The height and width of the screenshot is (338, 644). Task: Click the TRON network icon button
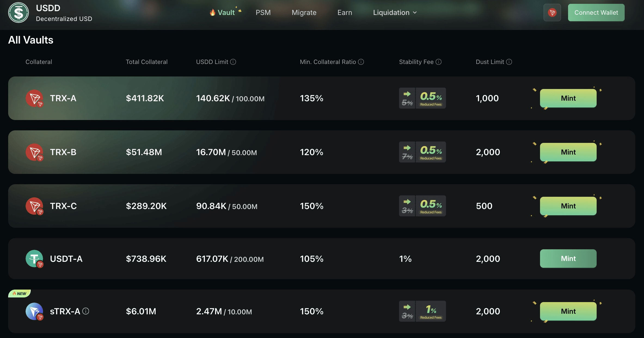point(552,13)
